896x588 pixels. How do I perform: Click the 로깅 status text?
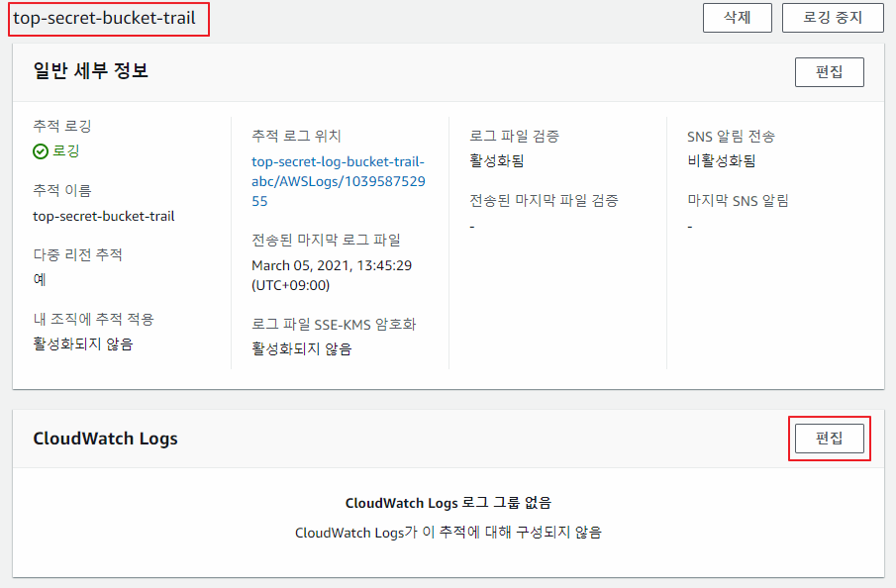click(66, 151)
